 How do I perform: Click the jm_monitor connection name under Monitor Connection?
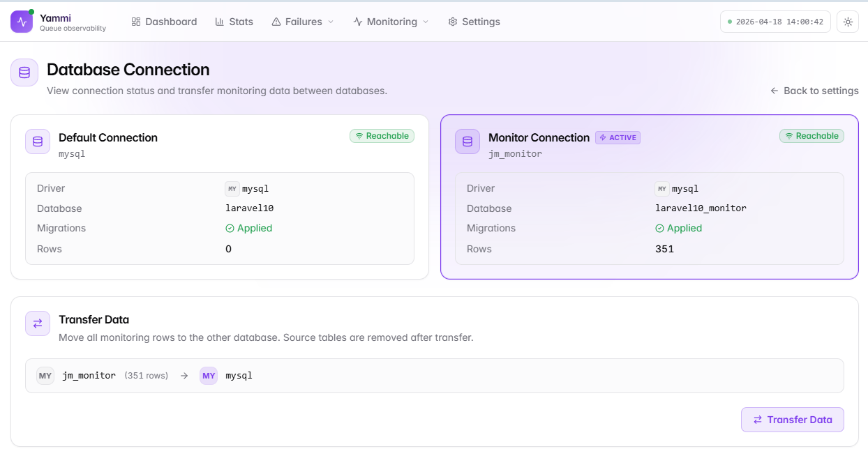tap(515, 153)
